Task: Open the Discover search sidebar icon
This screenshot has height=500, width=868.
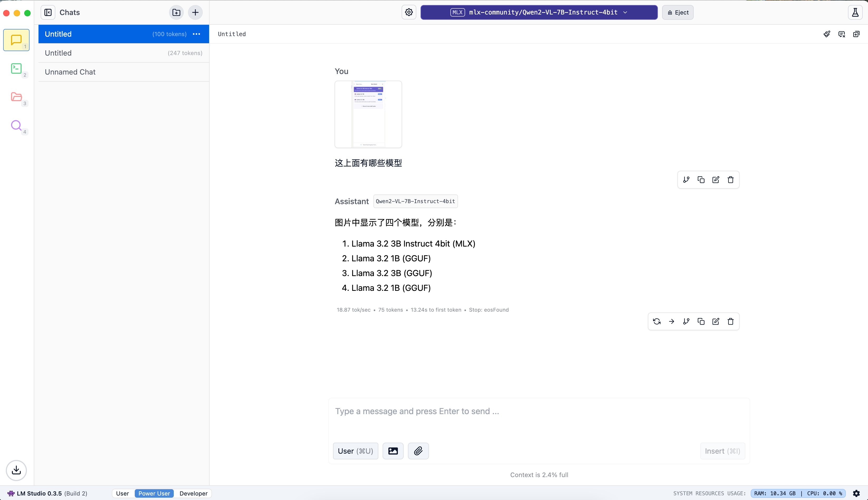Action: (16, 126)
